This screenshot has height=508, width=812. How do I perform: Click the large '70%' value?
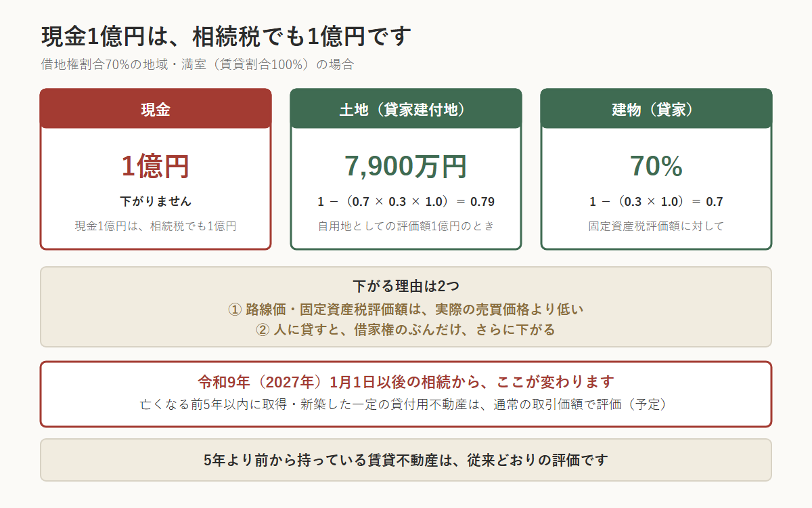coord(656,166)
